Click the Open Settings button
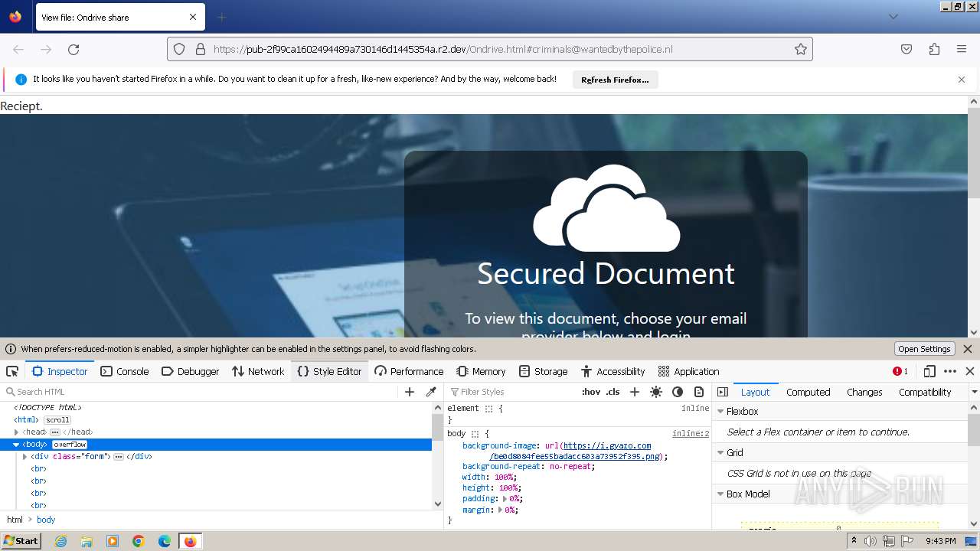This screenshot has height=551, width=980. click(x=924, y=349)
